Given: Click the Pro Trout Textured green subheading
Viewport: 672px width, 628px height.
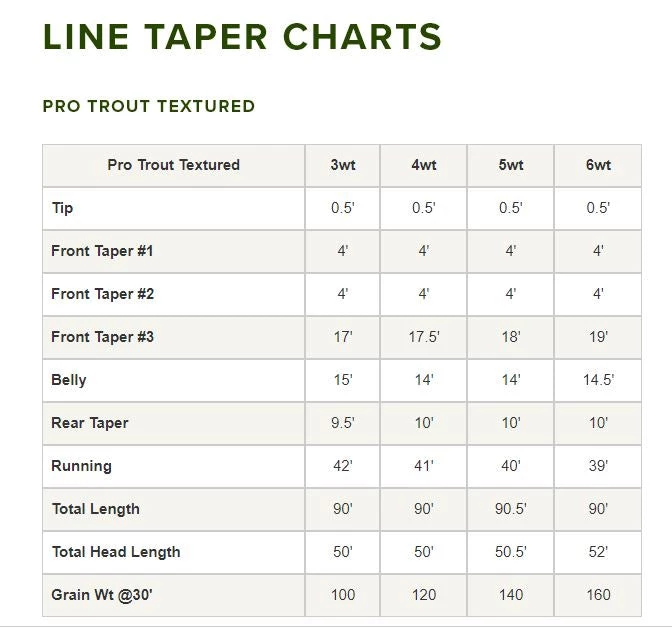Looking at the screenshot, I should (x=149, y=106).
